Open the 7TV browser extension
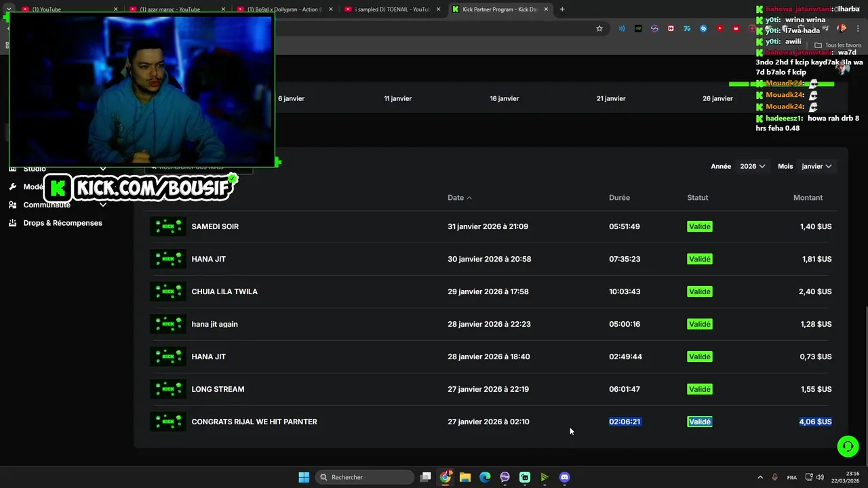The width and height of the screenshot is (868, 488). [x=687, y=28]
